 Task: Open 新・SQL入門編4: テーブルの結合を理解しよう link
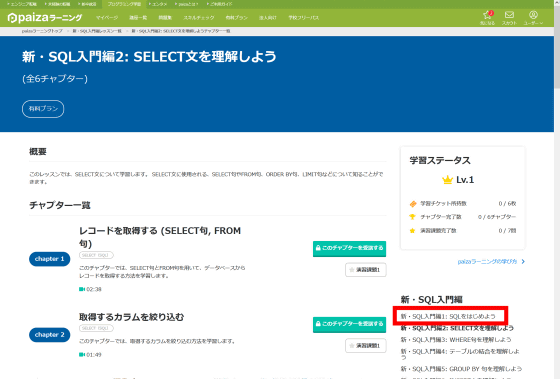[460, 354]
